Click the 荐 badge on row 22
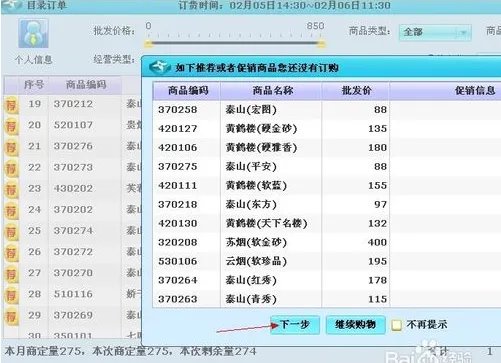The width and height of the screenshot is (501, 363). (x=11, y=169)
